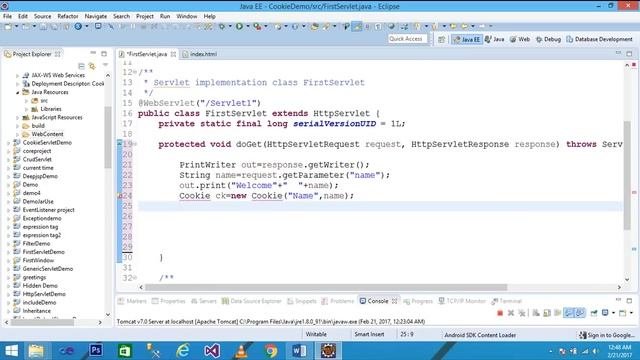This screenshot has height=360, width=640.
Task: Click the Windows Start button
Action: click(11, 350)
